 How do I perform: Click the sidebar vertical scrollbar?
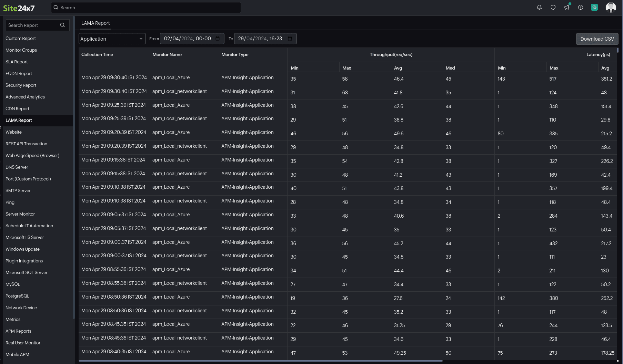pyautogui.click(x=74, y=167)
